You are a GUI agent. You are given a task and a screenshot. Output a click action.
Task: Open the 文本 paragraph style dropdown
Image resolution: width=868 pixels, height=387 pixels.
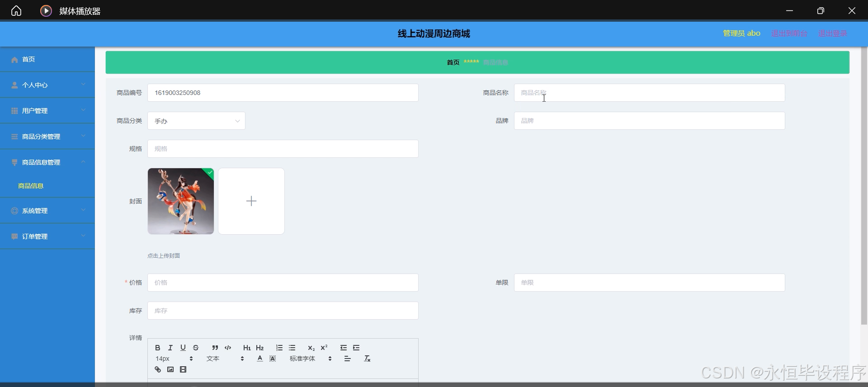click(x=225, y=359)
